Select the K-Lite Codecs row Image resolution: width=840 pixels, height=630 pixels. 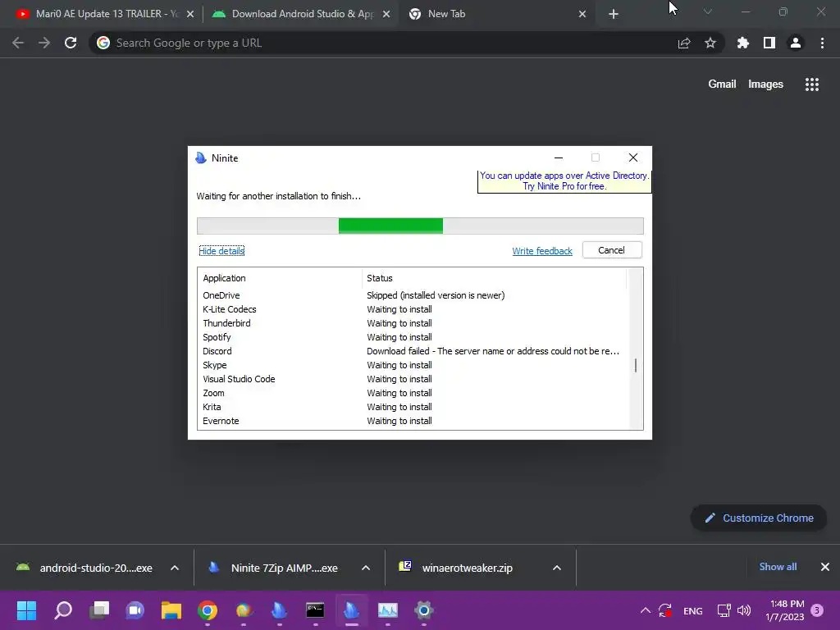point(412,309)
